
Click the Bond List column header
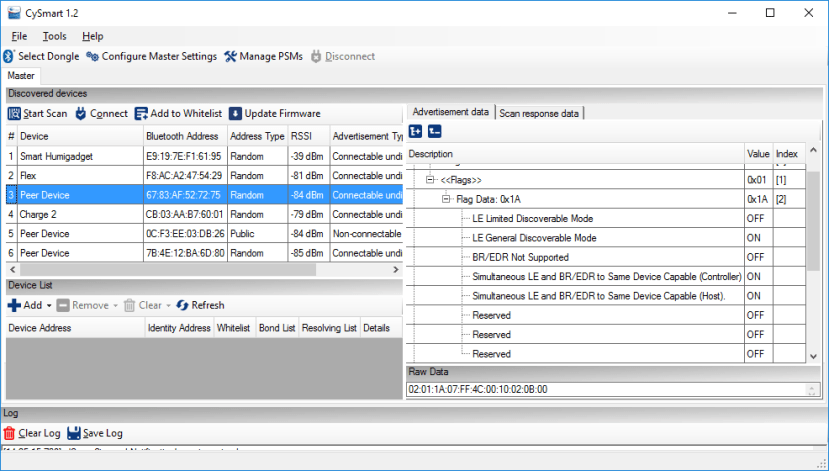point(277,328)
